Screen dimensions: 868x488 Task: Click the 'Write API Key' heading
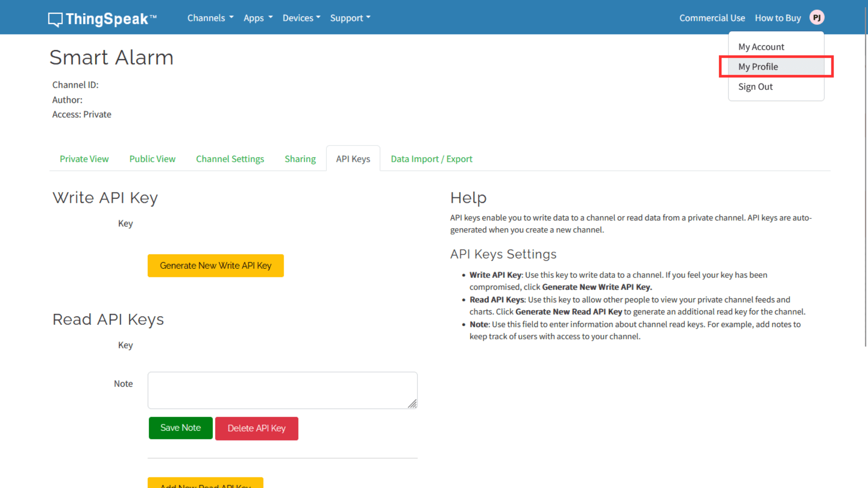(x=105, y=198)
